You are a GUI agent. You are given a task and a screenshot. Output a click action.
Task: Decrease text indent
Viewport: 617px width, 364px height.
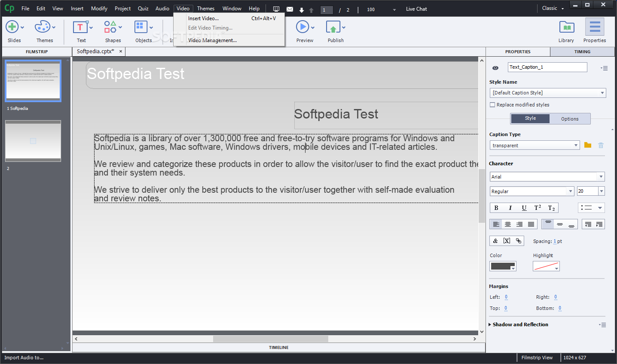(x=588, y=224)
